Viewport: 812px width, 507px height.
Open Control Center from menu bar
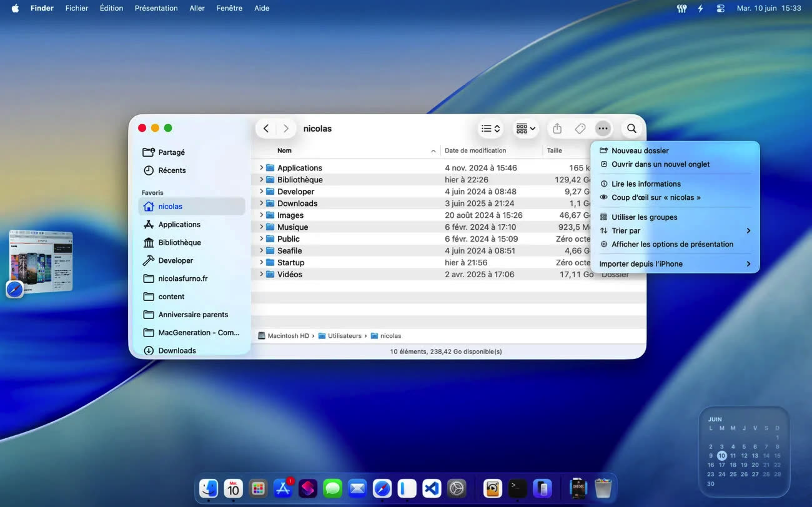(x=721, y=8)
